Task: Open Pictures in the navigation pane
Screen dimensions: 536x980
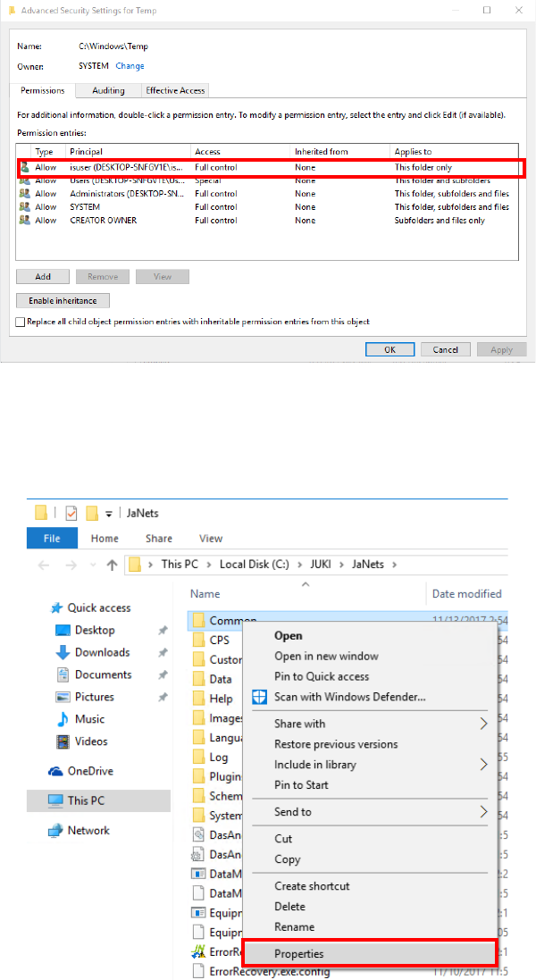Action: tap(95, 697)
